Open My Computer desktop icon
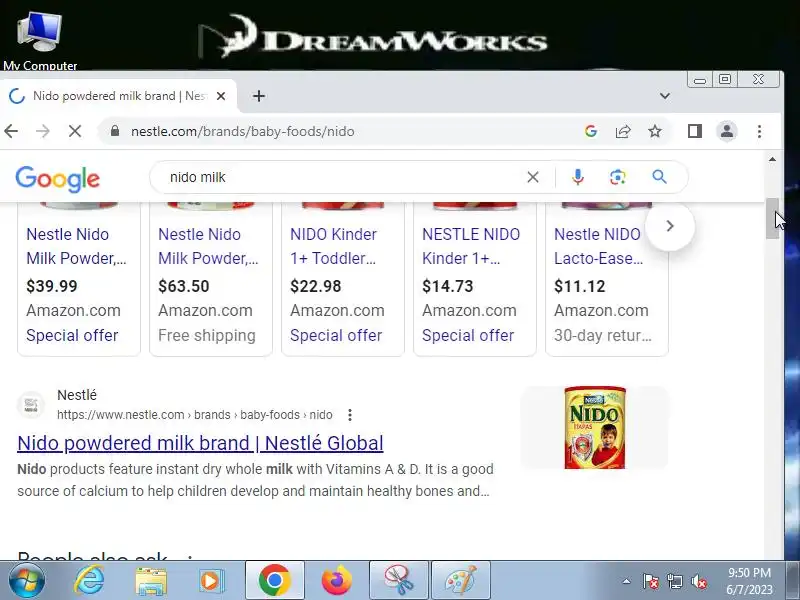Viewport: 800px width, 600px height. (40, 40)
